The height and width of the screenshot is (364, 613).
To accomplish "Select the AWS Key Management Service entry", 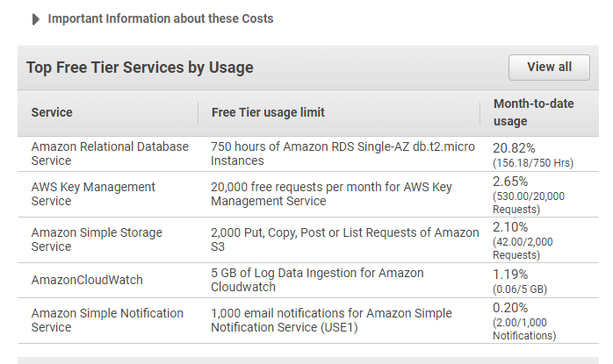I will tap(93, 194).
